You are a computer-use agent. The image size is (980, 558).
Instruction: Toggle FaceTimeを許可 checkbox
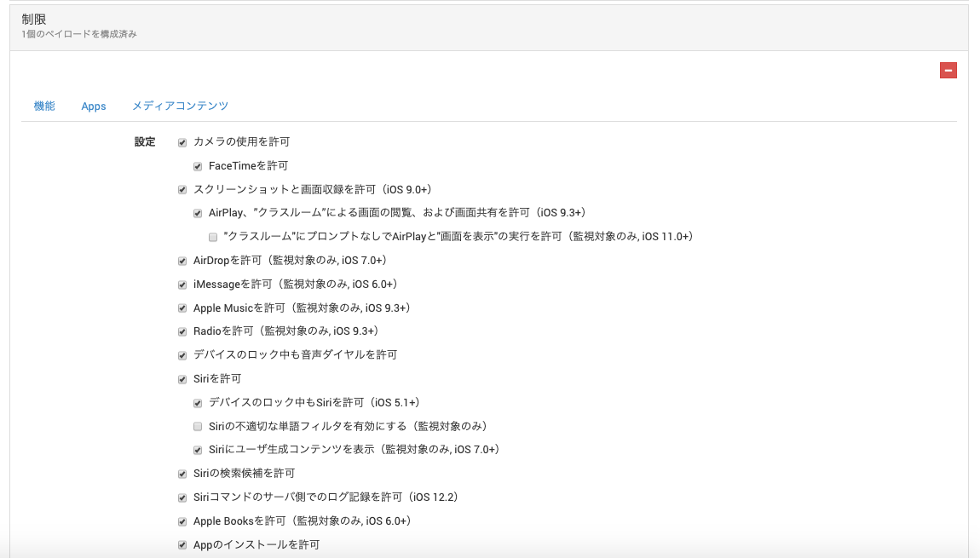(198, 166)
